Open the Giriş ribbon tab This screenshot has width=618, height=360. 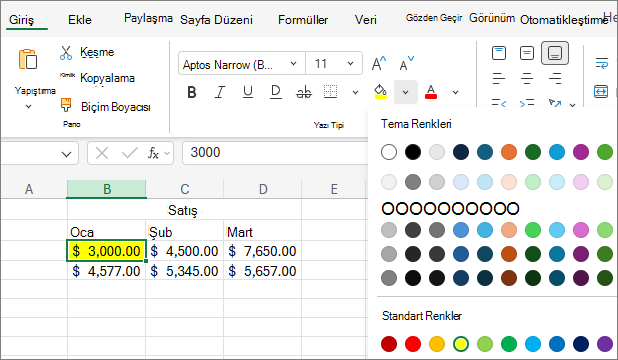22,20
